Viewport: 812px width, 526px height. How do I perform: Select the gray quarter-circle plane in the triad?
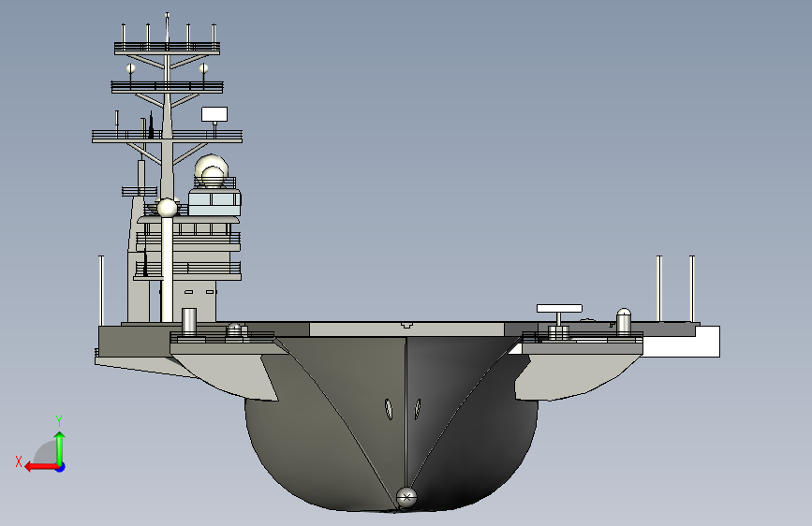[x=46, y=453]
